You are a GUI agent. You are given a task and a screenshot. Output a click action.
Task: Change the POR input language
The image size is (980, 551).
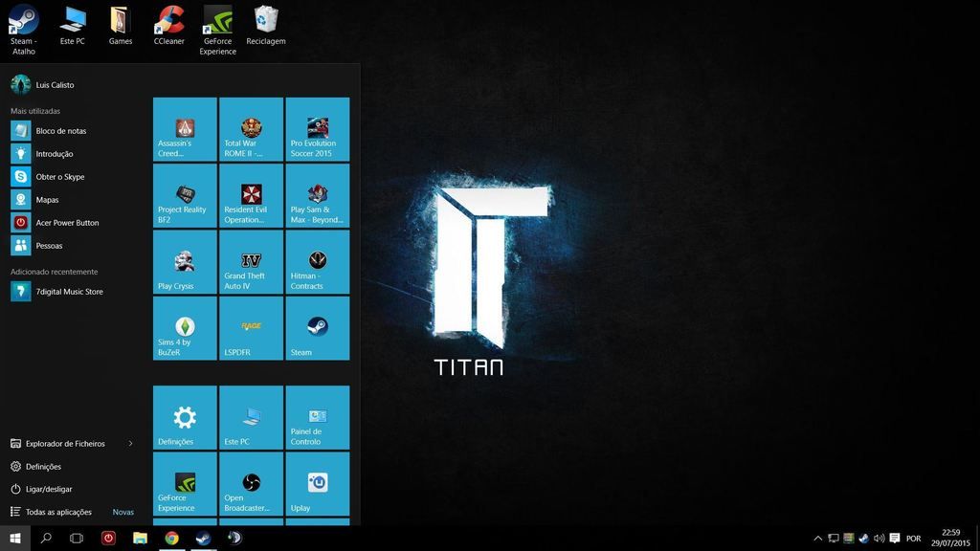(x=913, y=539)
